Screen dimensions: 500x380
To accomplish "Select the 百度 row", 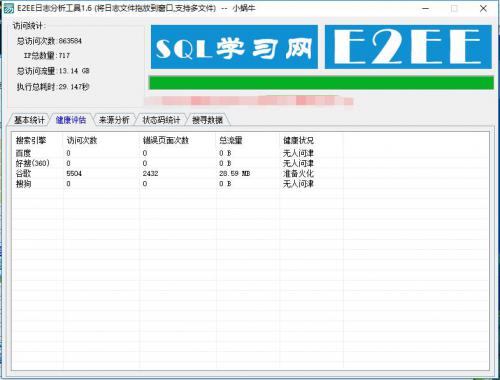I will 250,153.
